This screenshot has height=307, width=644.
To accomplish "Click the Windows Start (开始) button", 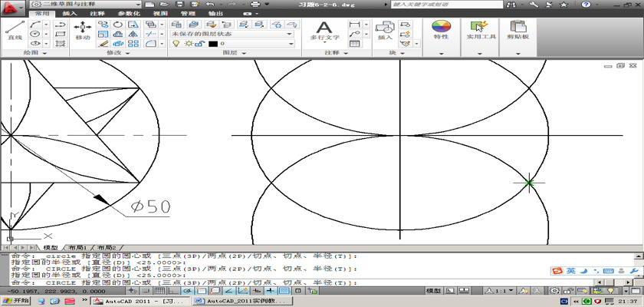I will [x=15, y=301].
